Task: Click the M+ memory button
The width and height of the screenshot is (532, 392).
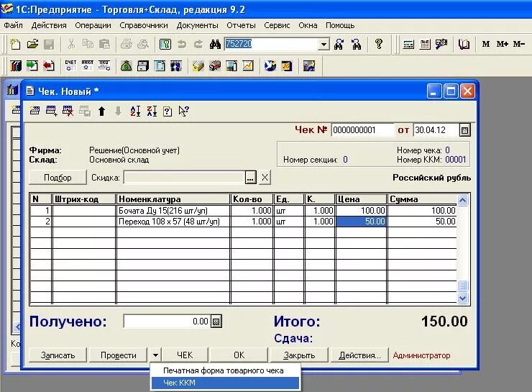Action: (x=502, y=44)
